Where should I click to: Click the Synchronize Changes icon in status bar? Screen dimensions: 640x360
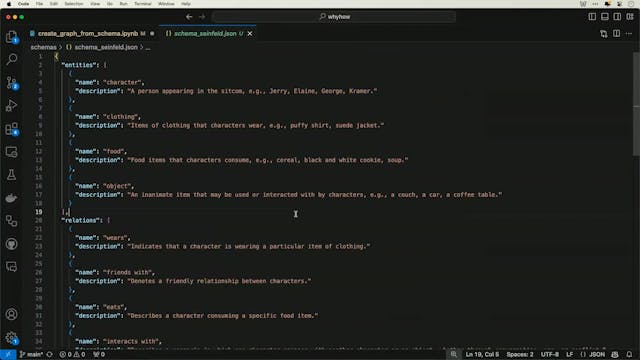50,354
